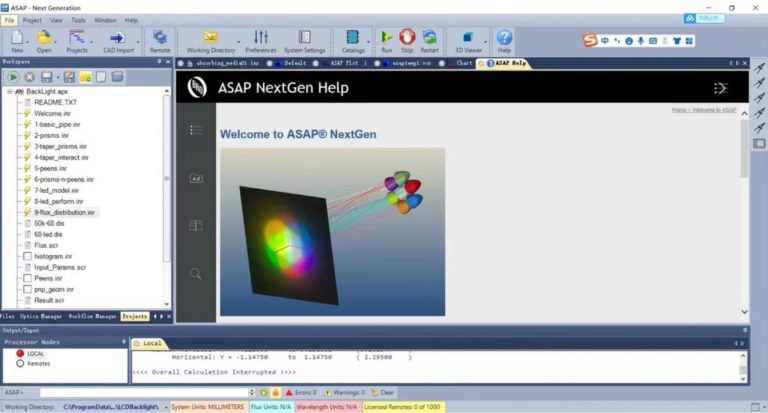Select 7-led_model.inr in project tree

click(56, 191)
